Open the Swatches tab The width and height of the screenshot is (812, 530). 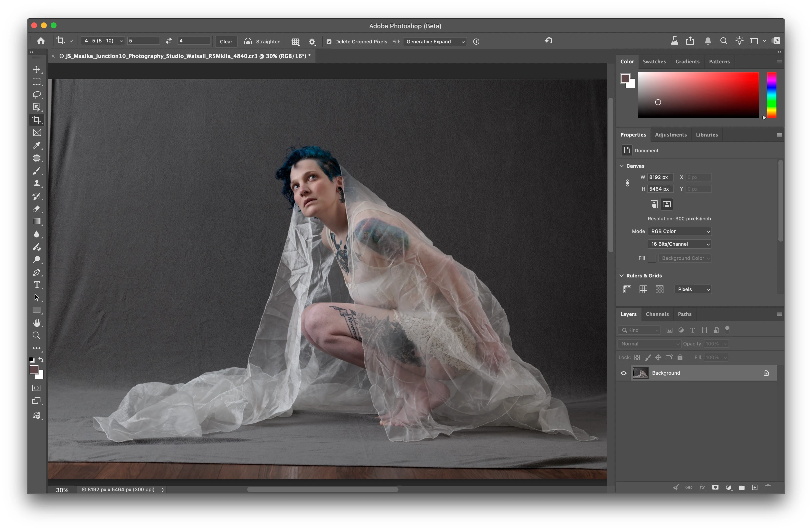[x=654, y=62]
